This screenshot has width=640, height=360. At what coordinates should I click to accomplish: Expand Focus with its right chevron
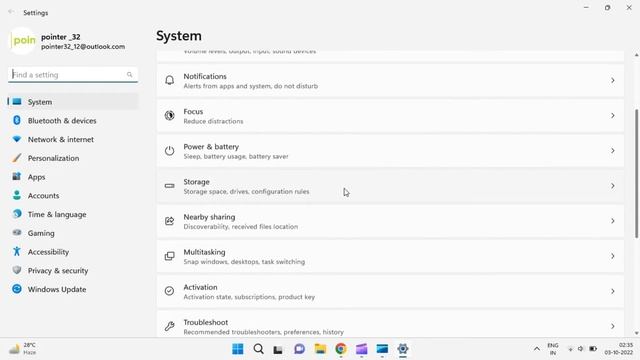tap(613, 116)
